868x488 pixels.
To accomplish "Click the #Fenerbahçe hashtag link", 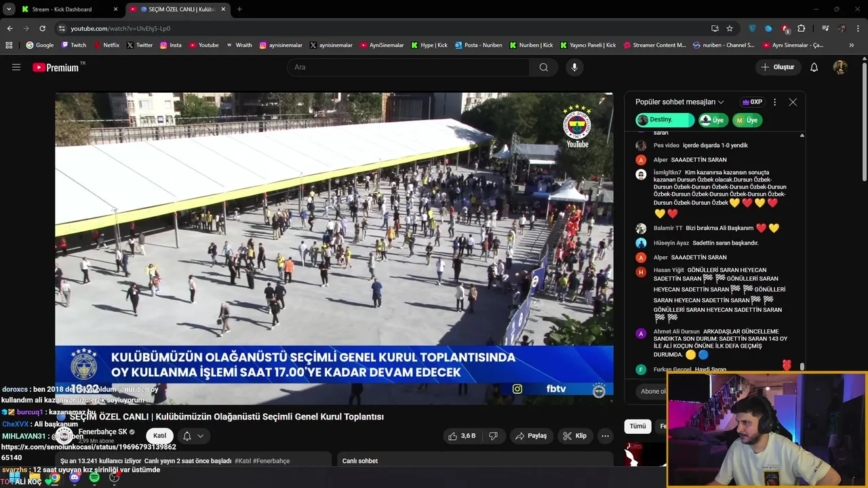I will (271, 461).
